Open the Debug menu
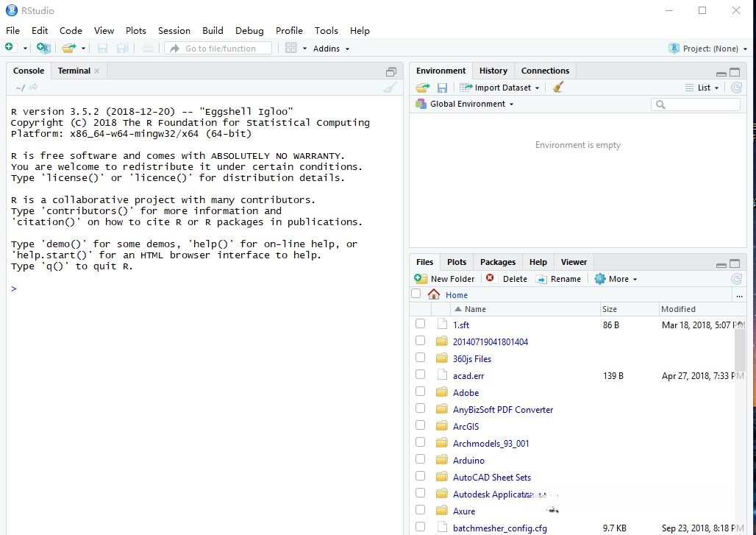This screenshot has width=756, height=535. coord(249,30)
